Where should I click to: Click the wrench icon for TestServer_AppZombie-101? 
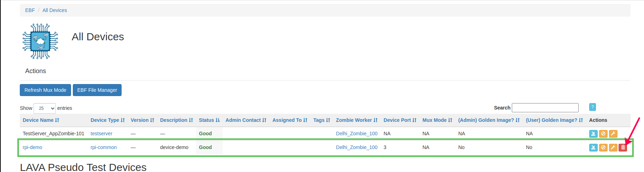(x=613, y=134)
